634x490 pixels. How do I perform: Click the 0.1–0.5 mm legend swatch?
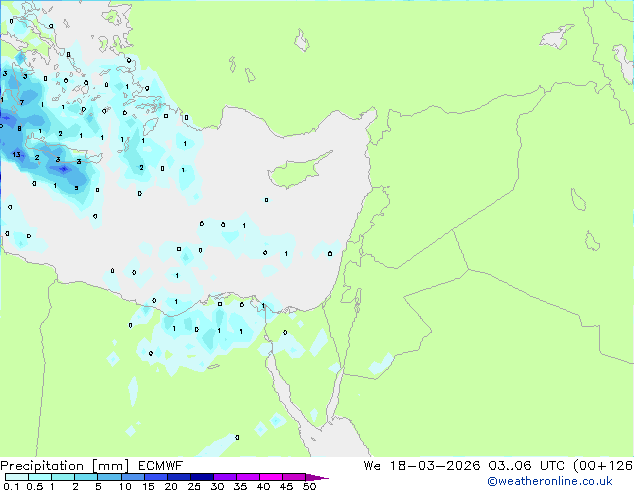pyautogui.click(x=17, y=477)
